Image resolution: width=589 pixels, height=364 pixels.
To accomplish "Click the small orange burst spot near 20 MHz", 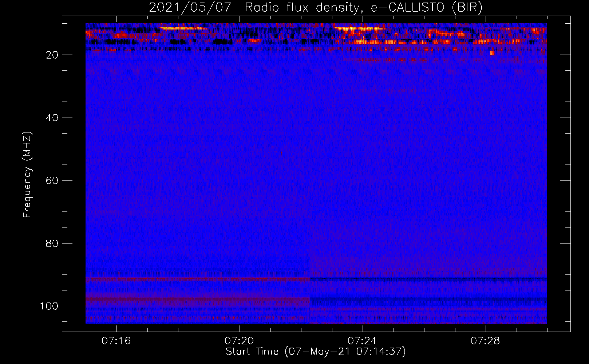I will click(492, 53).
